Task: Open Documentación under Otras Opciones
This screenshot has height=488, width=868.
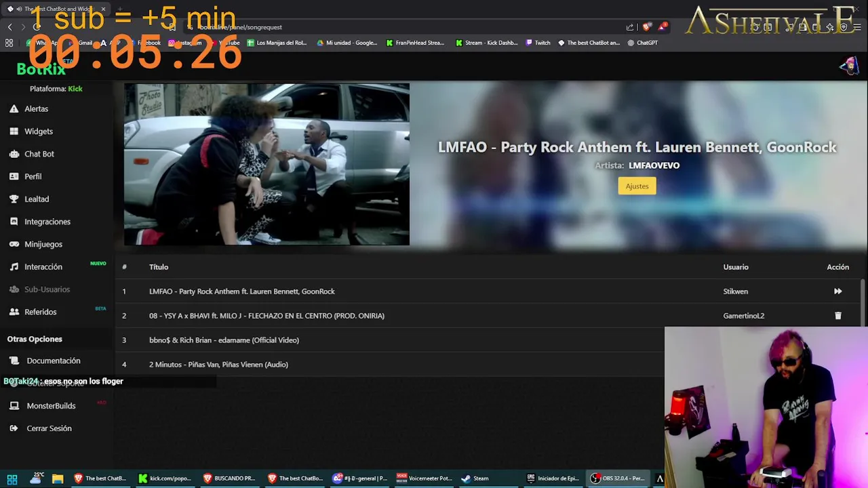Action: (45, 361)
